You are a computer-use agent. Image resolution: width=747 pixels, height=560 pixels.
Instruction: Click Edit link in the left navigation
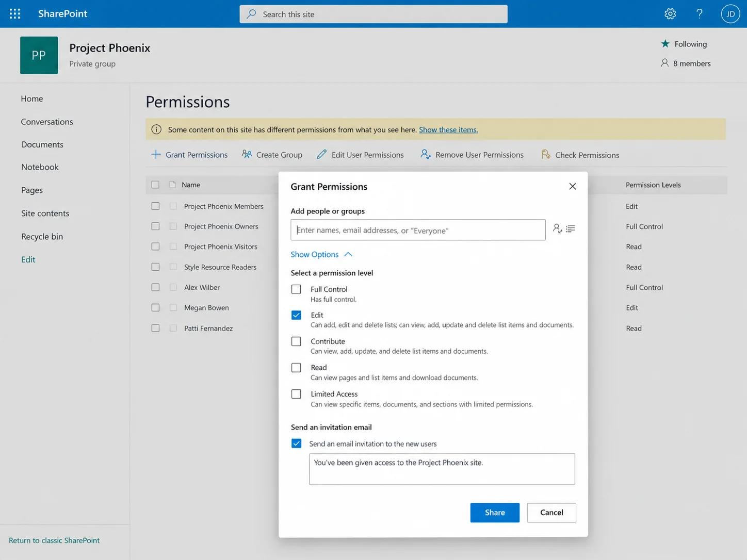coord(28,259)
